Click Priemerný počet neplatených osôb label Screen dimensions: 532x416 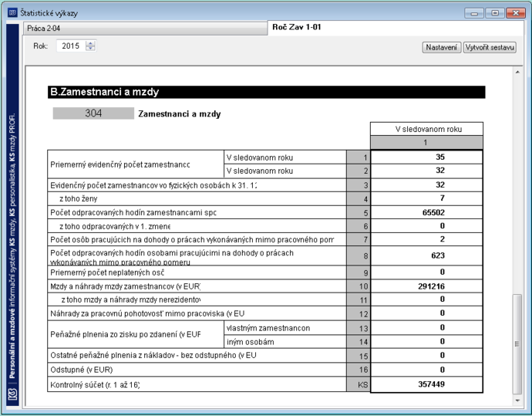tap(107, 272)
